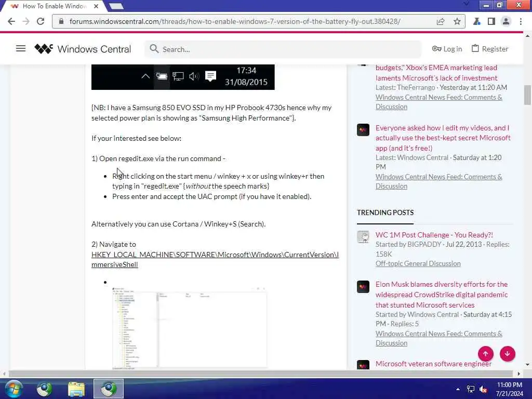Switch to the active Chrome taskbar window

click(x=109, y=389)
